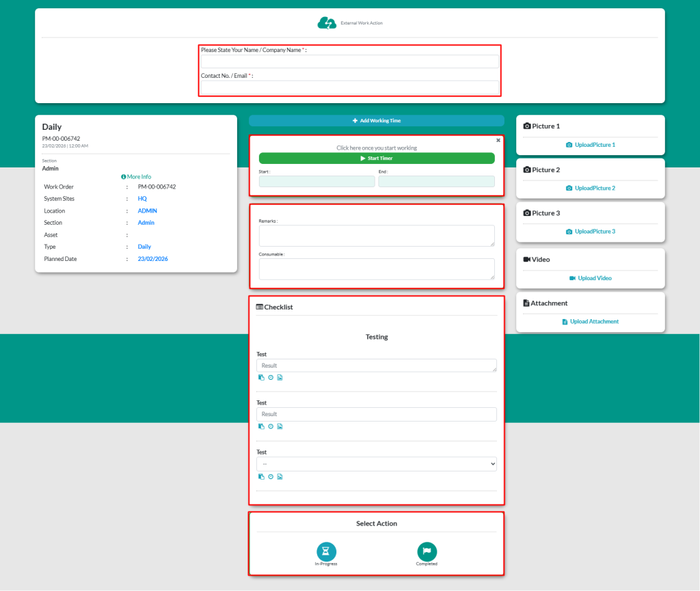This screenshot has width=700, height=591.
Task: Open the third Test dropdown list
Action: [x=376, y=464]
